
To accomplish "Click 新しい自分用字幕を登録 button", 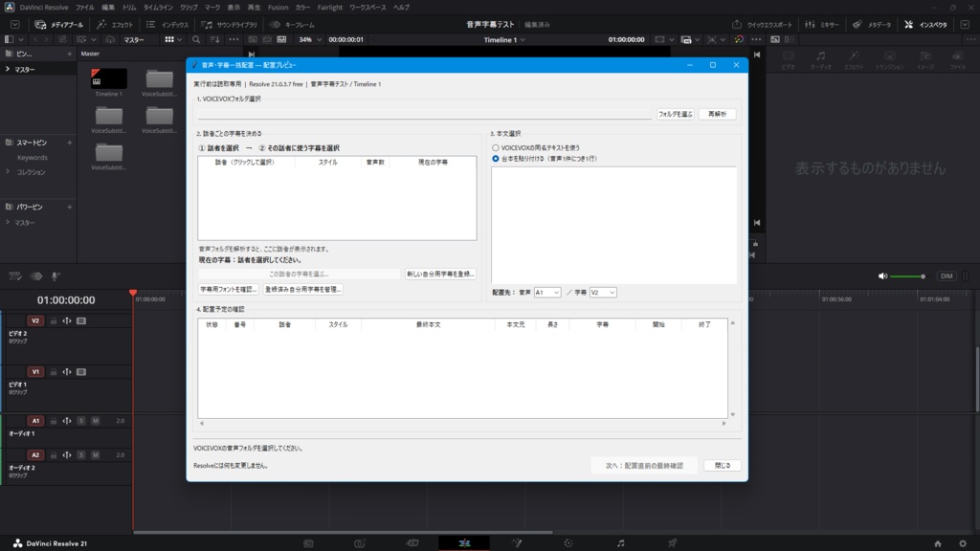I will click(440, 275).
